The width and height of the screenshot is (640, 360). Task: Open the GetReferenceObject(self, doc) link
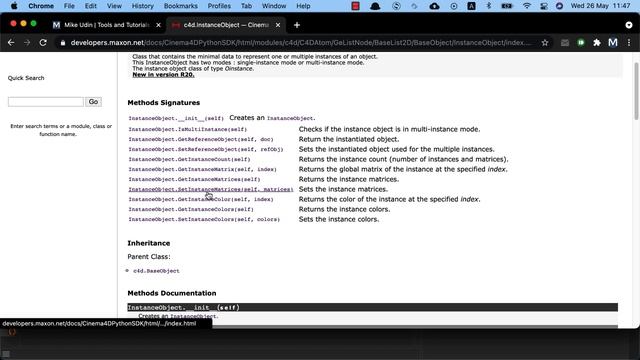click(x=201, y=139)
